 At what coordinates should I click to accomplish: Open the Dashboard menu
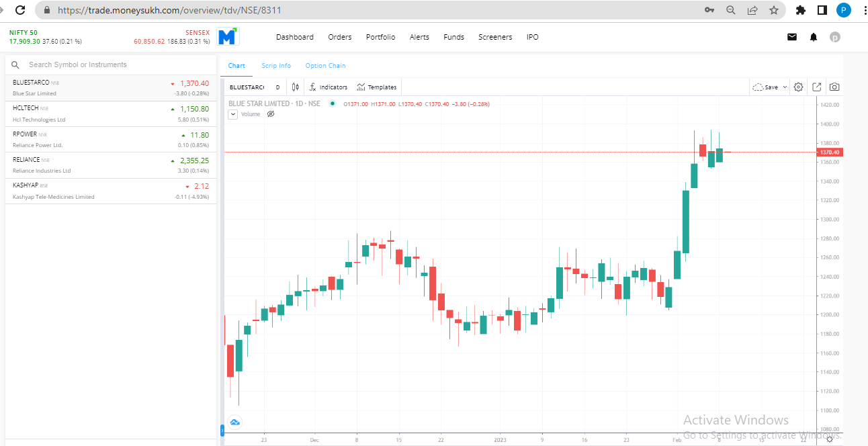pyautogui.click(x=295, y=37)
